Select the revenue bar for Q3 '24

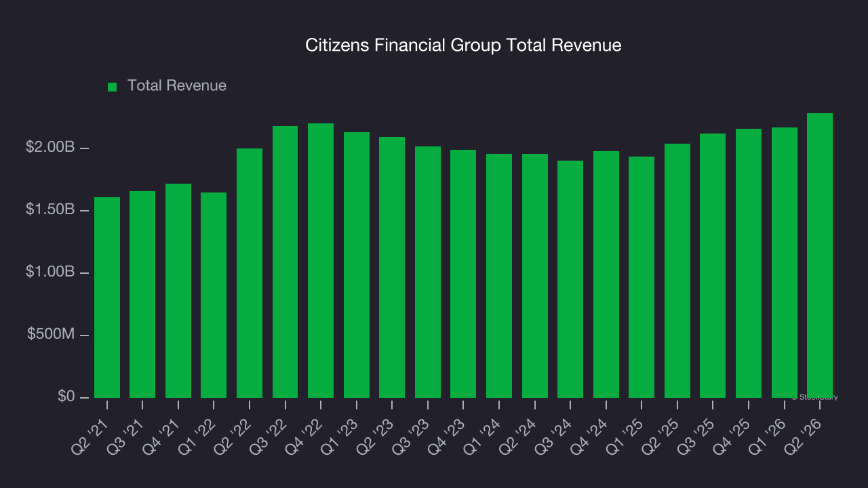(x=570, y=279)
